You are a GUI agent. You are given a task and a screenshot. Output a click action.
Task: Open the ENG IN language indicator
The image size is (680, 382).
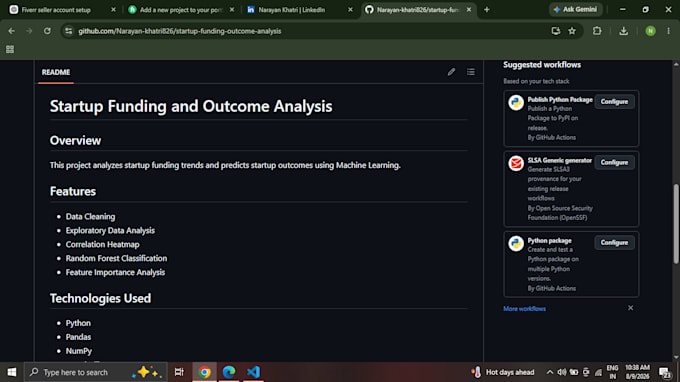[x=612, y=372]
